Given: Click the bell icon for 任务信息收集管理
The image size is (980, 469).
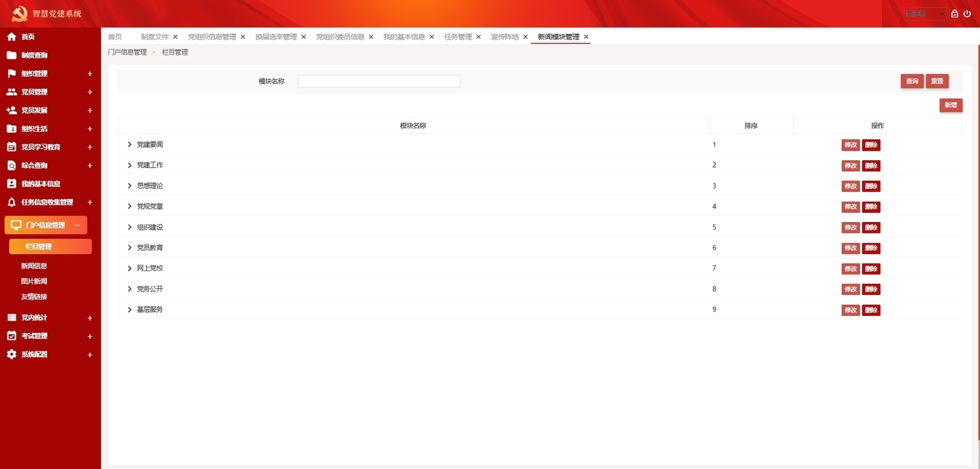Looking at the screenshot, I should point(11,202).
